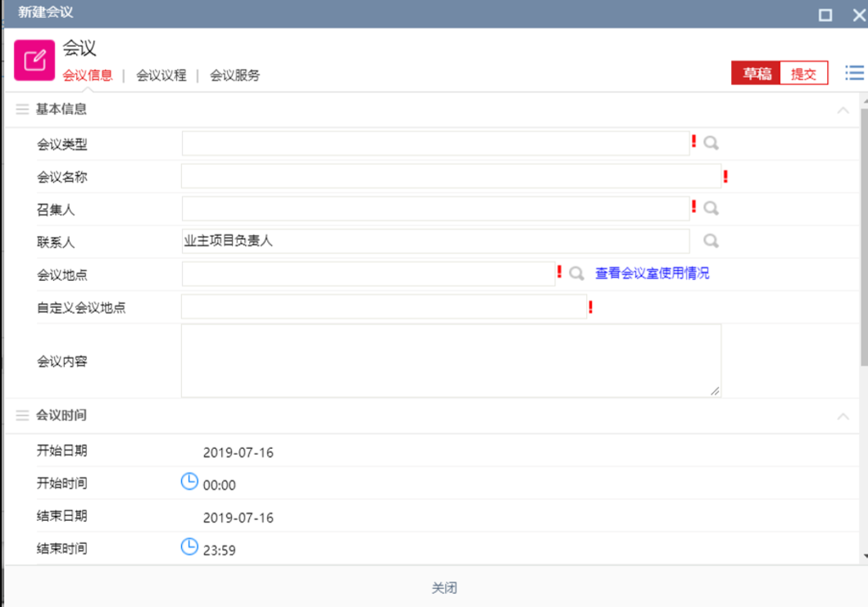868x607 pixels.
Task: Click the 联系人 field showing 业主项目负责人
Action: [436, 242]
